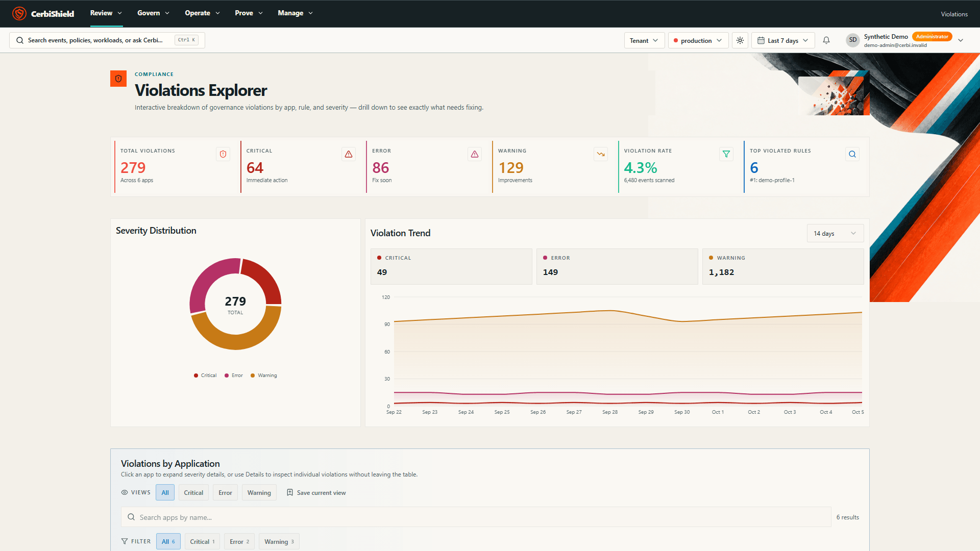
Task: Click the eye icon beside VIEWS label
Action: [125, 492]
